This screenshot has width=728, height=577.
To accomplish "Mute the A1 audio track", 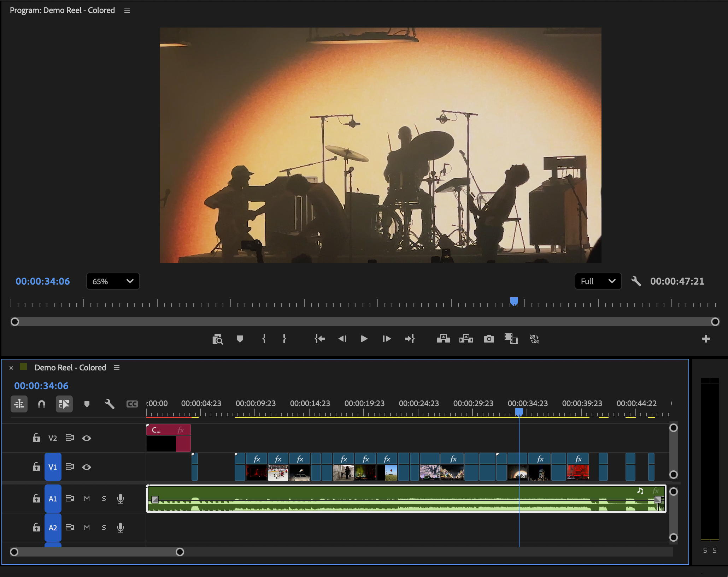I will 87,499.
